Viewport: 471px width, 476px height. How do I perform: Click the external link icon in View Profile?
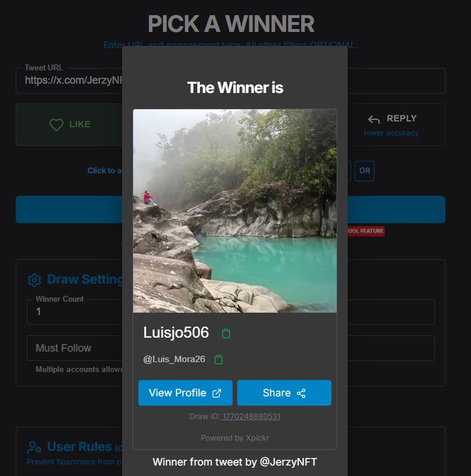coord(216,393)
